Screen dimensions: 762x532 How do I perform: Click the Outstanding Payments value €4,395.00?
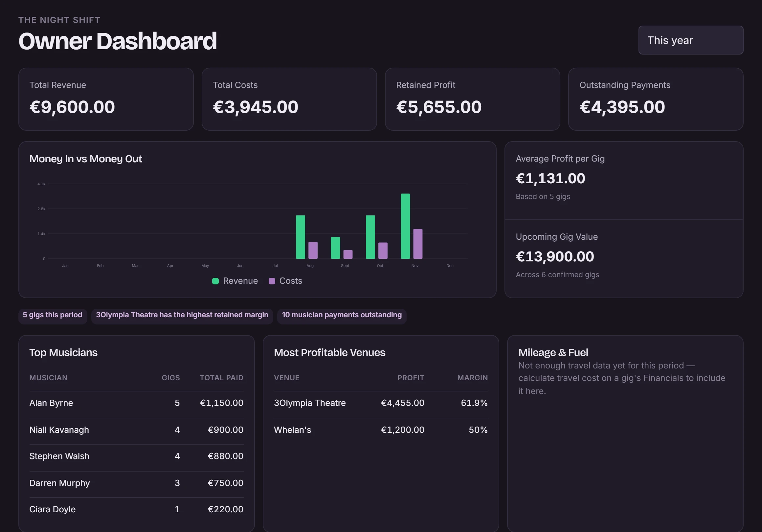tap(622, 107)
